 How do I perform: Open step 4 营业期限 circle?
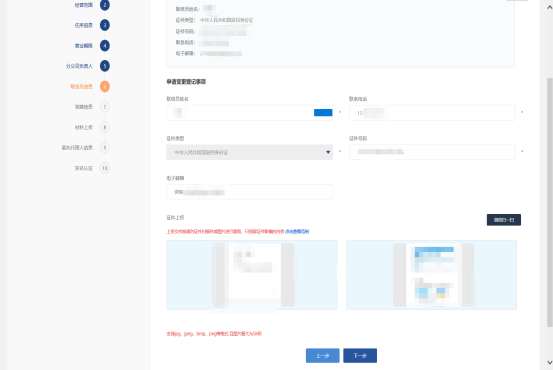click(105, 46)
